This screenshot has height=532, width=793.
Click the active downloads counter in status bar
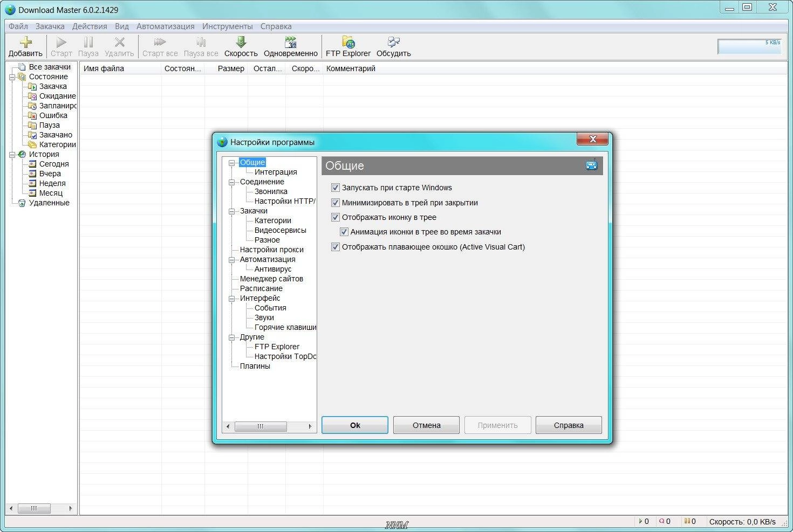click(644, 521)
